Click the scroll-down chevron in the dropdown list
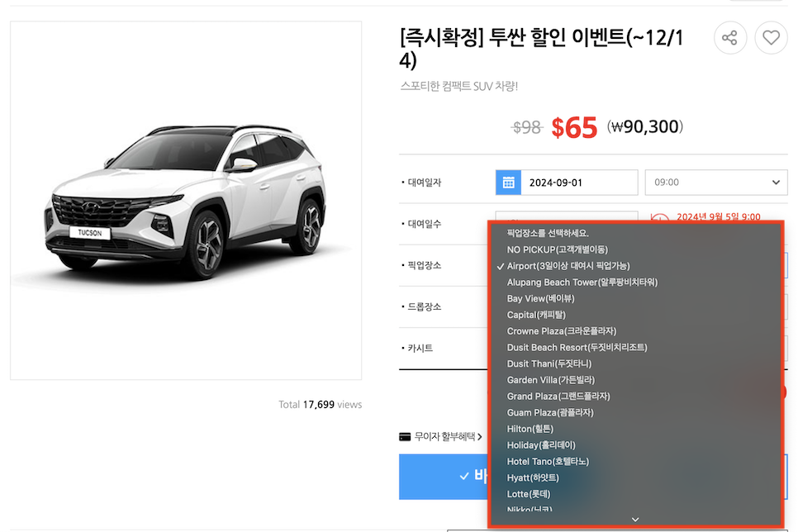Image resolution: width=798 pixels, height=532 pixels. [635, 520]
